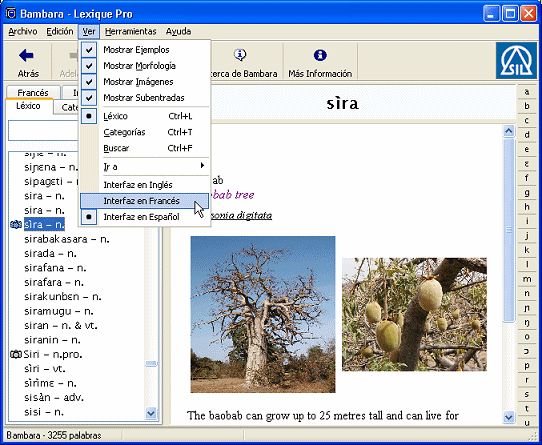Open the Ayuda menu
This screenshot has width=542, height=445.
point(178,31)
